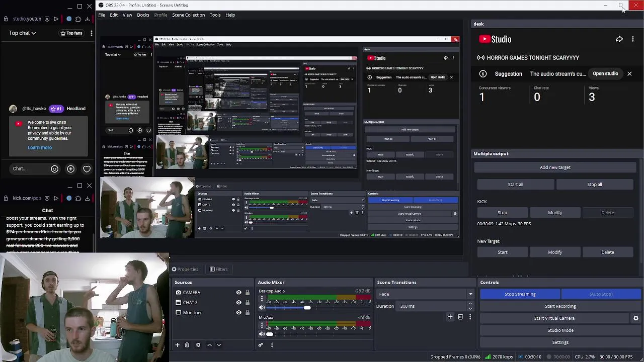Click shield icon in kick.com address bar

pos(47,198)
